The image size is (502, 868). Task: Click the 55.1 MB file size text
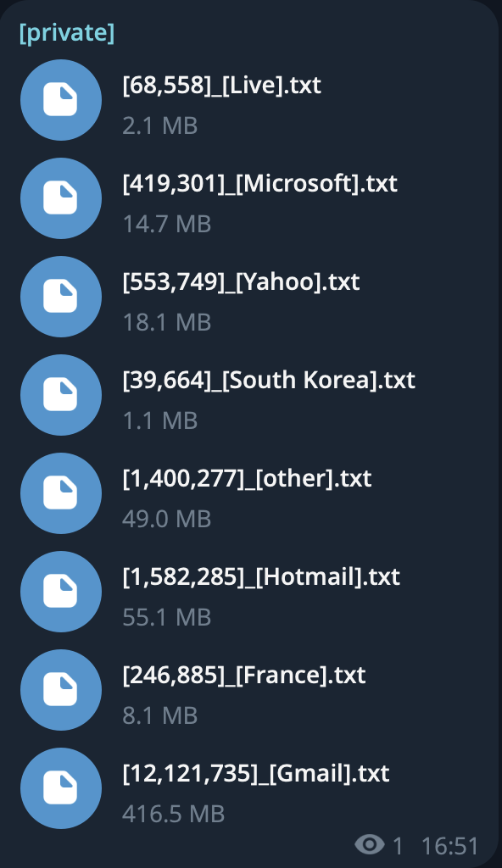[167, 617]
